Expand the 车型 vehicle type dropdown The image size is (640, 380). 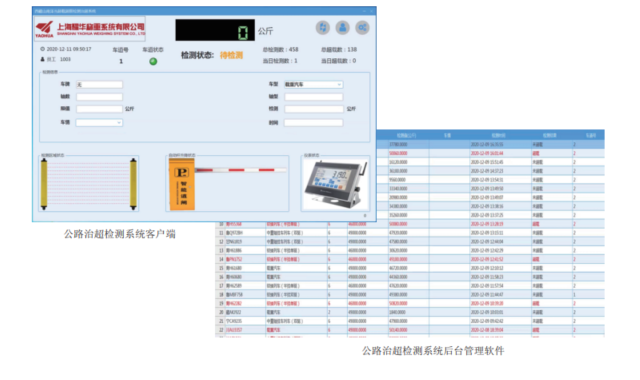tap(313, 84)
